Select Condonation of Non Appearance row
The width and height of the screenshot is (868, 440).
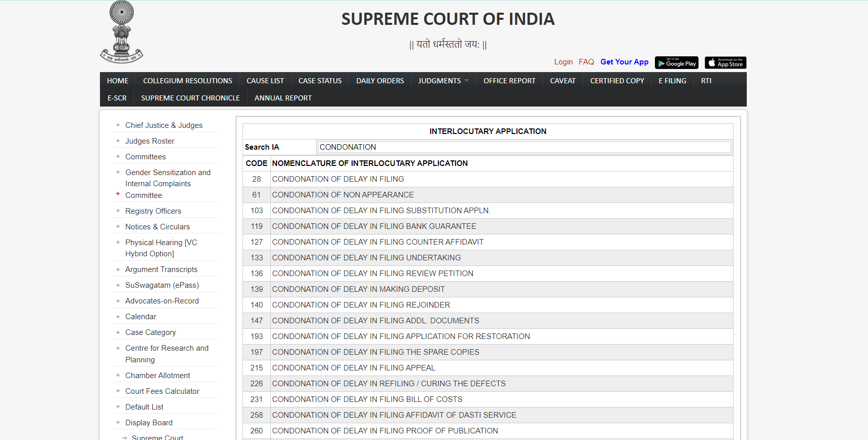[x=343, y=195]
